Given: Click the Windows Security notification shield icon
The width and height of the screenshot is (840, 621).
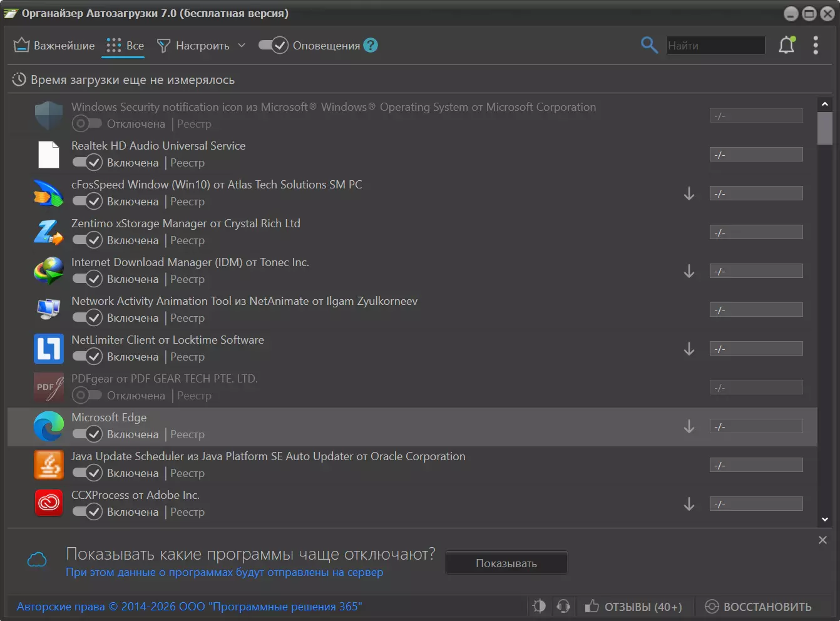Looking at the screenshot, I should pyautogui.click(x=49, y=115).
